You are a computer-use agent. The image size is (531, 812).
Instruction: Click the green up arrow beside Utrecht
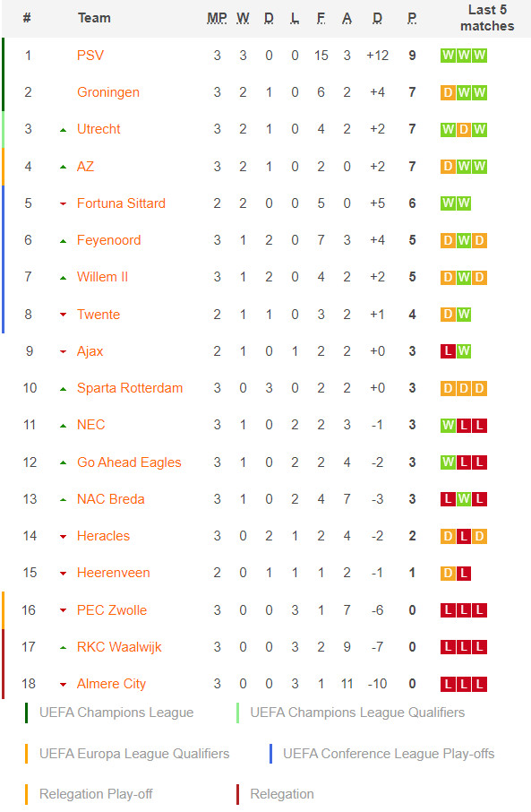[x=64, y=130]
